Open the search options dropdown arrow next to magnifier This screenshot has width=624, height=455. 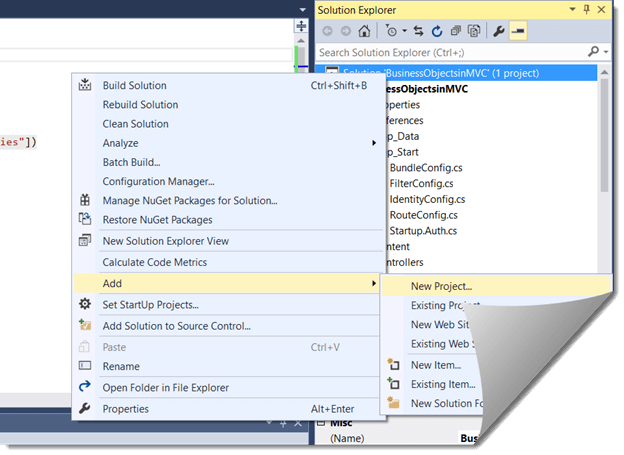click(x=606, y=52)
